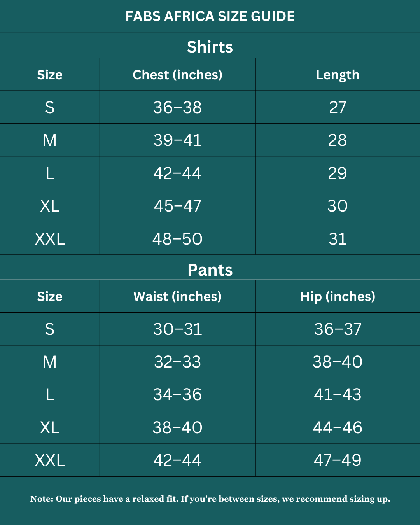Click the shirt length value 31
420x525 pixels.
point(338,239)
